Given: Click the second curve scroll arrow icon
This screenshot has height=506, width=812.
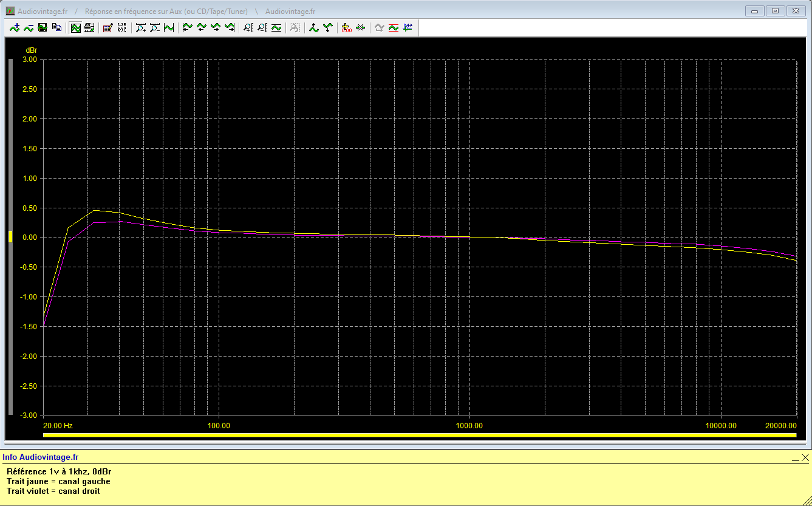Looking at the screenshot, I should pyautogui.click(x=202, y=27).
